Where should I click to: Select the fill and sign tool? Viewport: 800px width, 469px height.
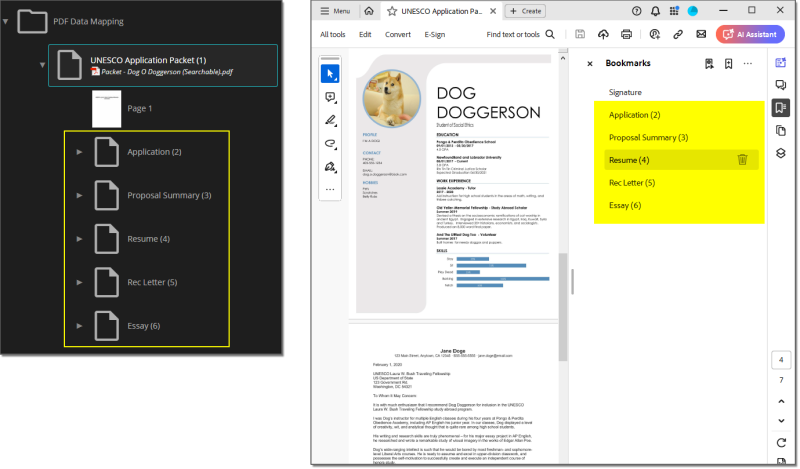(x=330, y=167)
